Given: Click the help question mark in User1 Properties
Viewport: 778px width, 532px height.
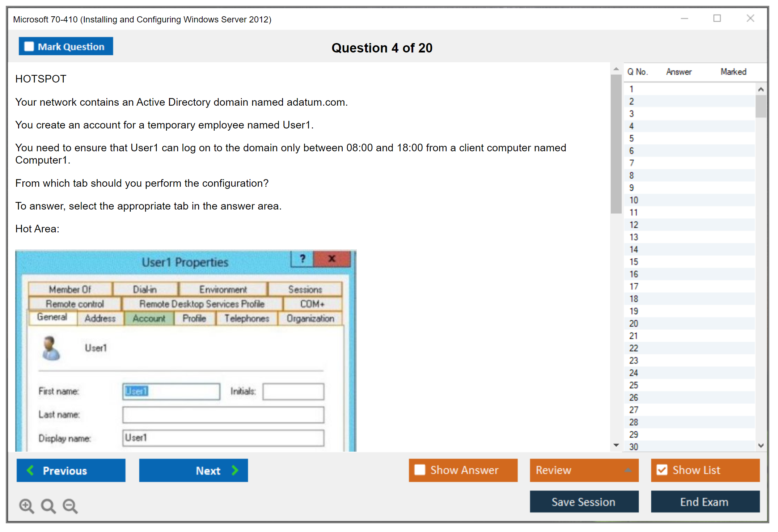Looking at the screenshot, I should point(303,259).
